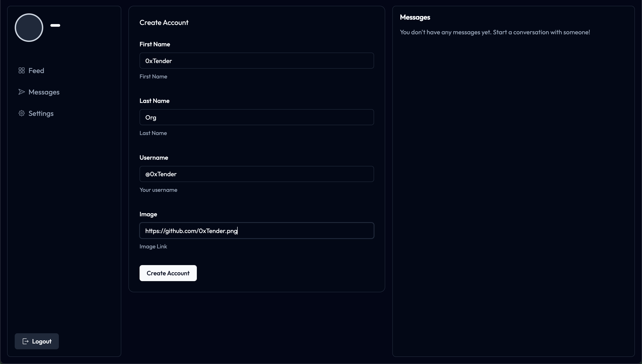The height and width of the screenshot is (364, 642).
Task: Click the Feed grid icon
Action: pos(21,70)
